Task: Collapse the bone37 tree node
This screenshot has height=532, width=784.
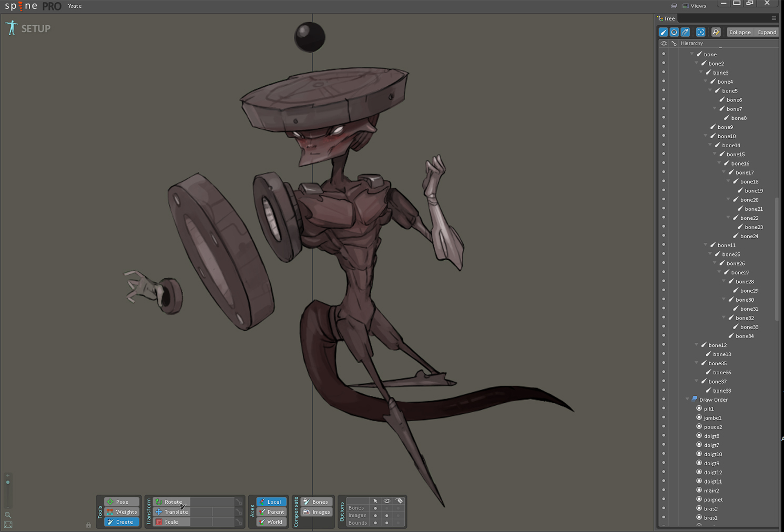Action: point(697,381)
